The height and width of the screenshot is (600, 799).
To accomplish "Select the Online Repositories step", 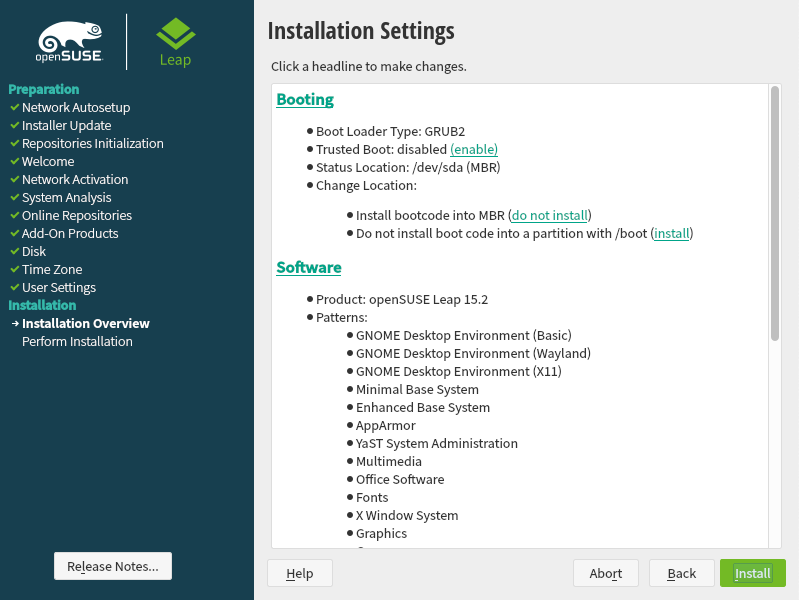I will pos(77,215).
